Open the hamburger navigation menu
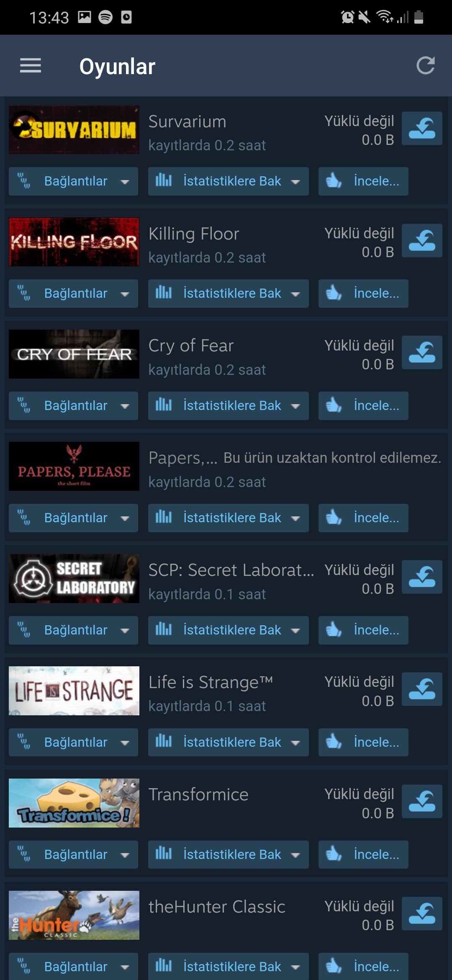Viewport: 452px width, 980px height. (x=31, y=66)
